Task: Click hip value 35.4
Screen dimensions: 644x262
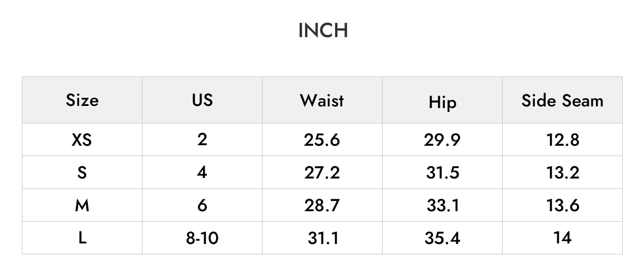Action: tap(442, 238)
